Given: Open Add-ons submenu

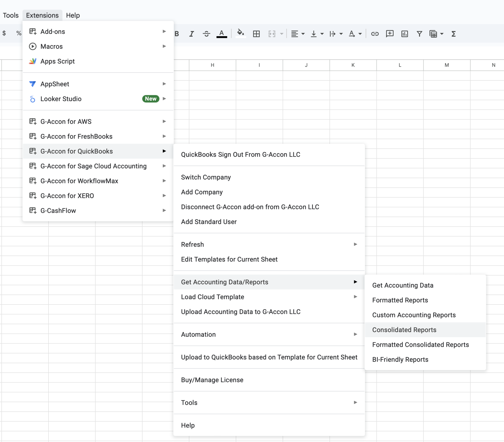Looking at the screenshot, I should (x=98, y=31).
